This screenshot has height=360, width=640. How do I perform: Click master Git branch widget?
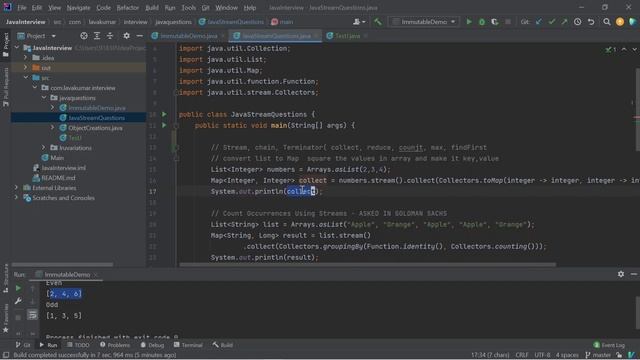tap(598, 355)
